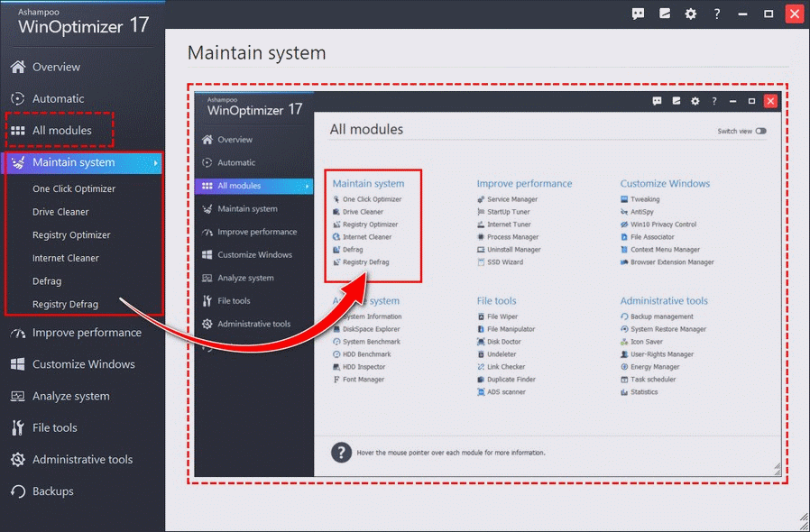
Task: Expand Analyze system in outer sidebar
Action: (70, 396)
